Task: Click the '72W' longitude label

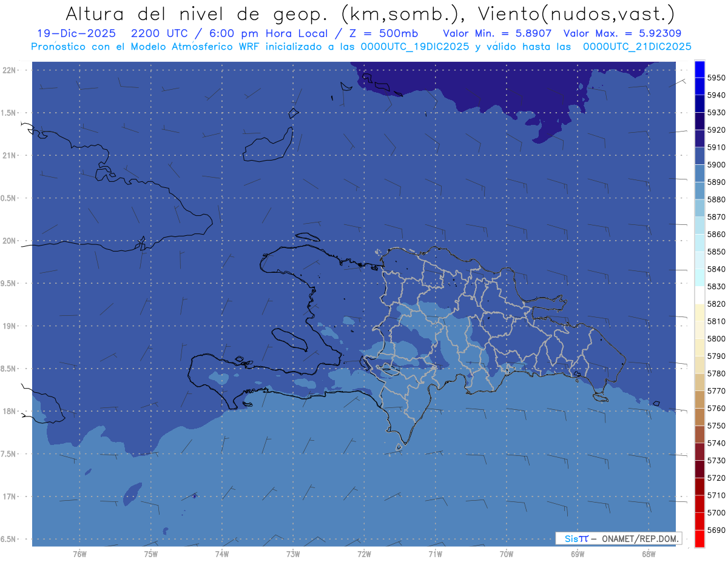Action: tap(364, 554)
